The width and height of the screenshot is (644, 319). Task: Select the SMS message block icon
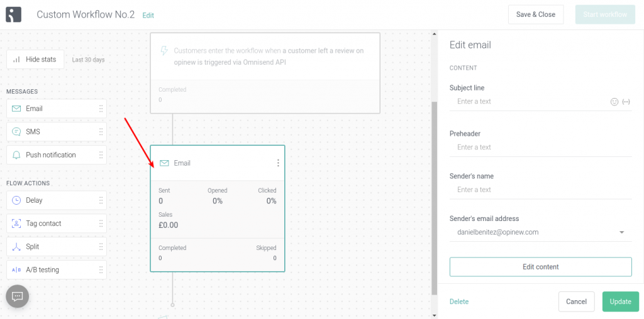tap(16, 132)
